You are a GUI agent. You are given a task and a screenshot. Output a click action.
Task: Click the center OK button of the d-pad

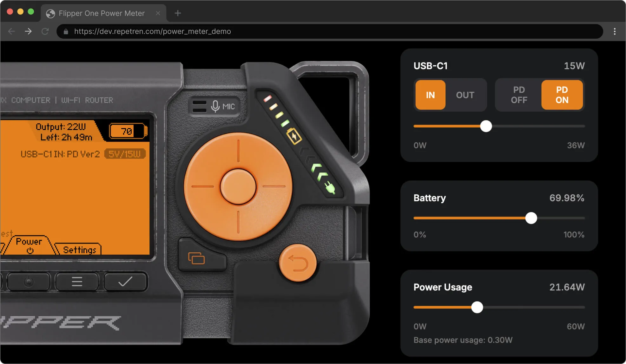click(238, 186)
